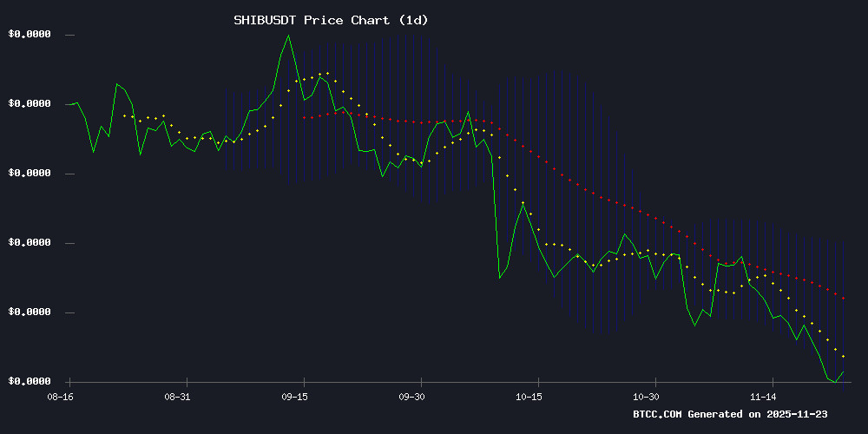
Task: Click the topmost $0.0000 y-axis label
Action: (x=29, y=35)
